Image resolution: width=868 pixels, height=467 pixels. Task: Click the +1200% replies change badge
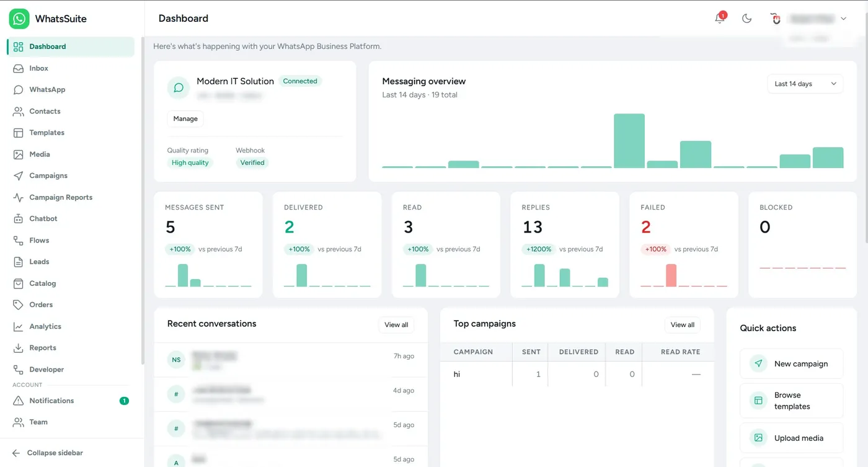(538, 249)
